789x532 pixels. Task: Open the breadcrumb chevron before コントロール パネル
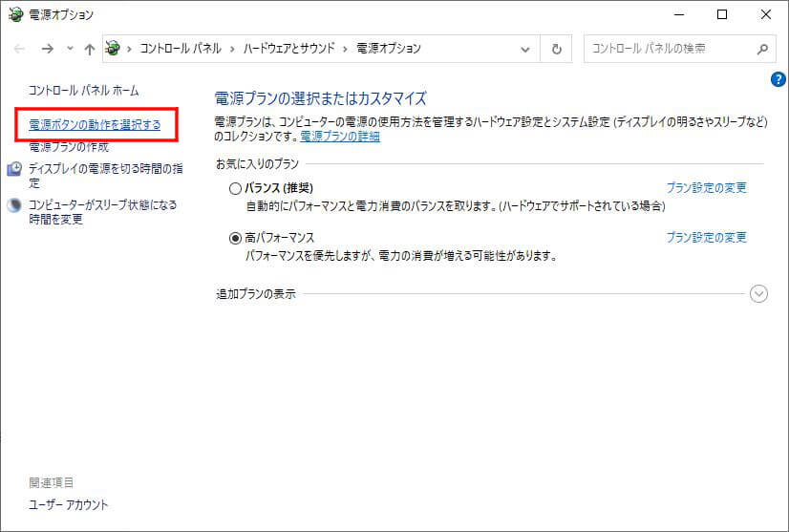click(129, 49)
